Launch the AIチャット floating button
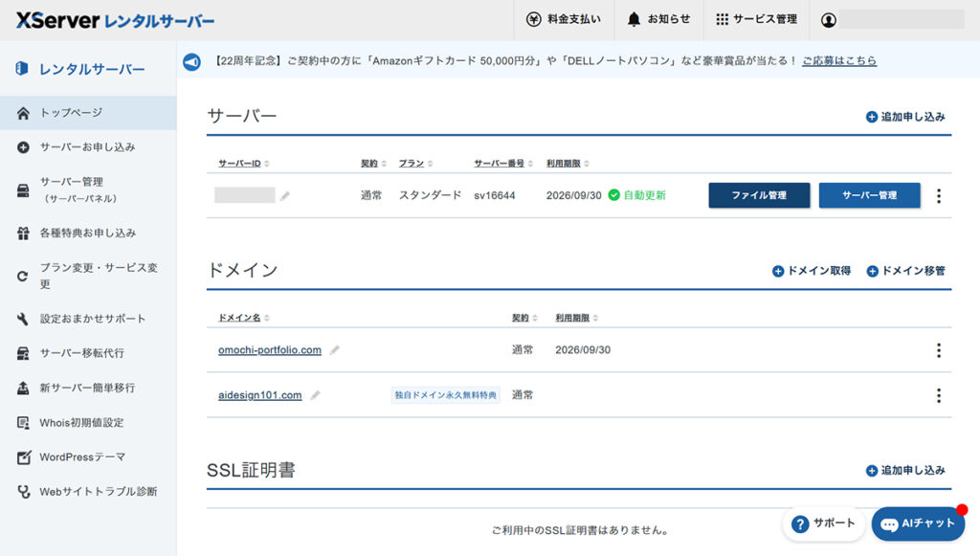The width and height of the screenshot is (980, 556). [918, 524]
